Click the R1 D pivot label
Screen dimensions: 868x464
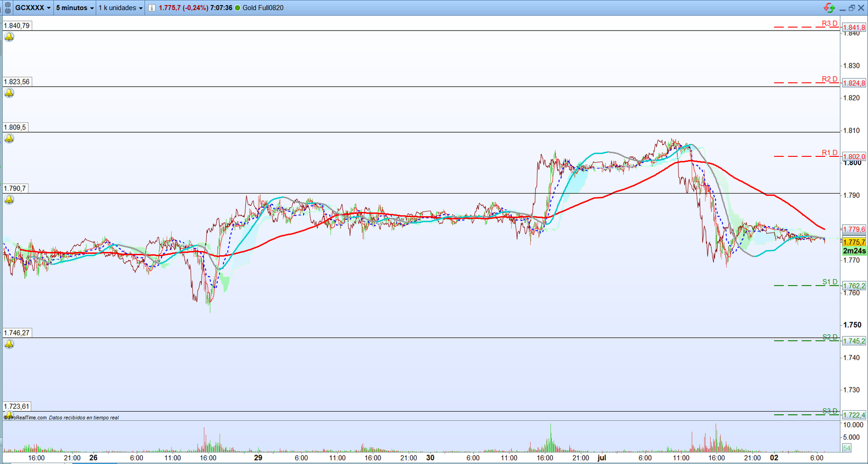(829, 153)
